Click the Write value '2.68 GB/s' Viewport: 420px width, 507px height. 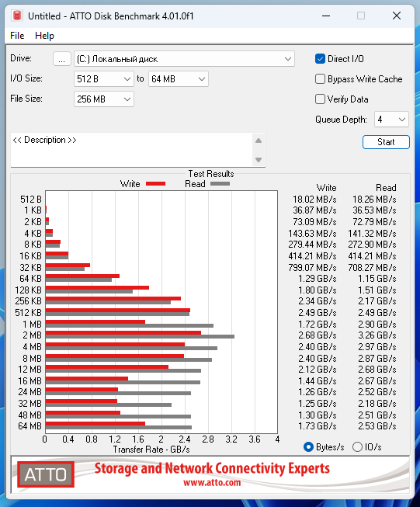[317, 335]
